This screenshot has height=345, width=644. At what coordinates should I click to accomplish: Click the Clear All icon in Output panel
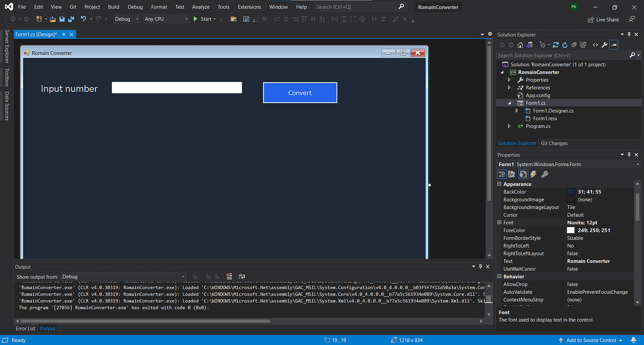[229, 277]
